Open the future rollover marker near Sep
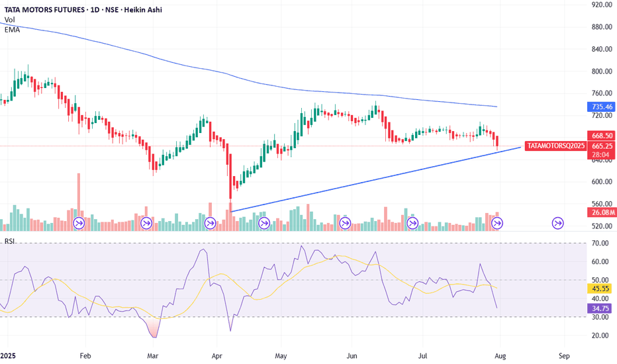 click(558, 224)
